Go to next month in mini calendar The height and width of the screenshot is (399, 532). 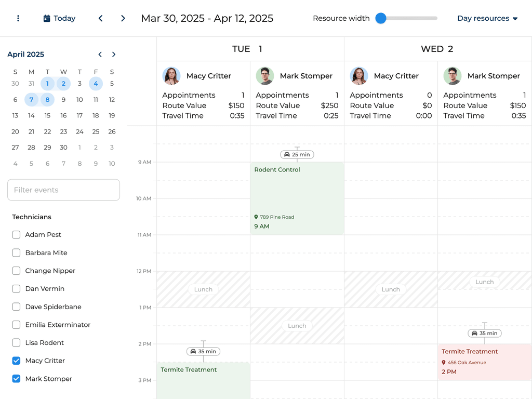[x=114, y=54]
